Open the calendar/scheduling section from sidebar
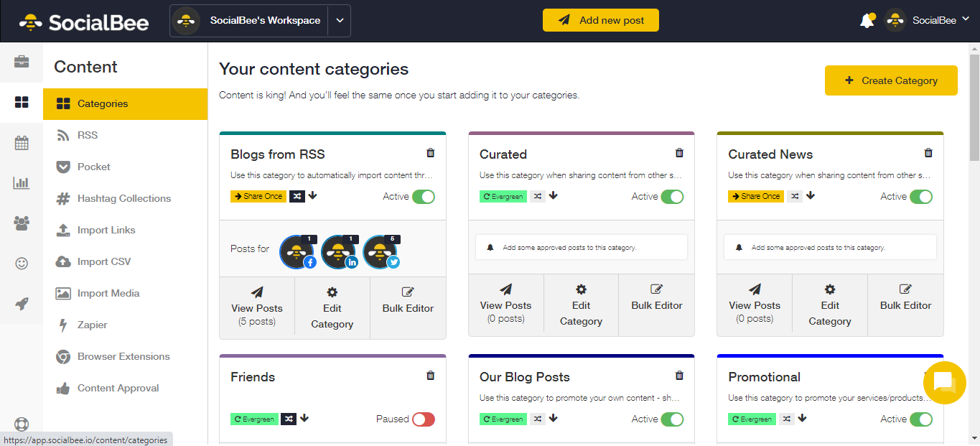 click(x=22, y=142)
